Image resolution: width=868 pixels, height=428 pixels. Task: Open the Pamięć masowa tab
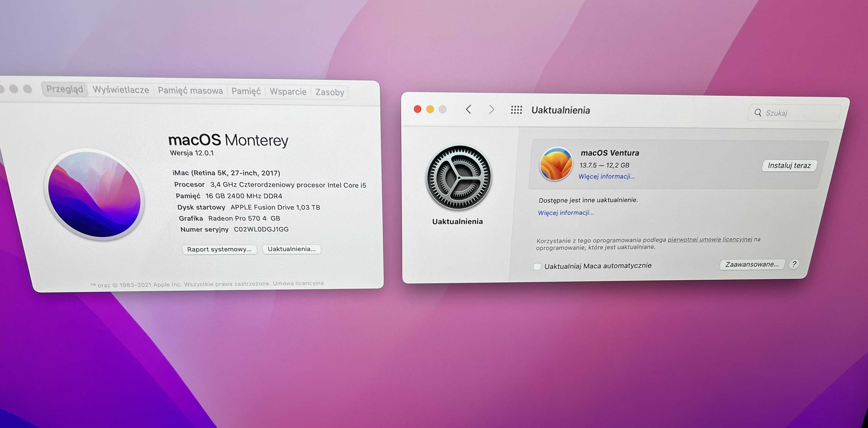(190, 91)
